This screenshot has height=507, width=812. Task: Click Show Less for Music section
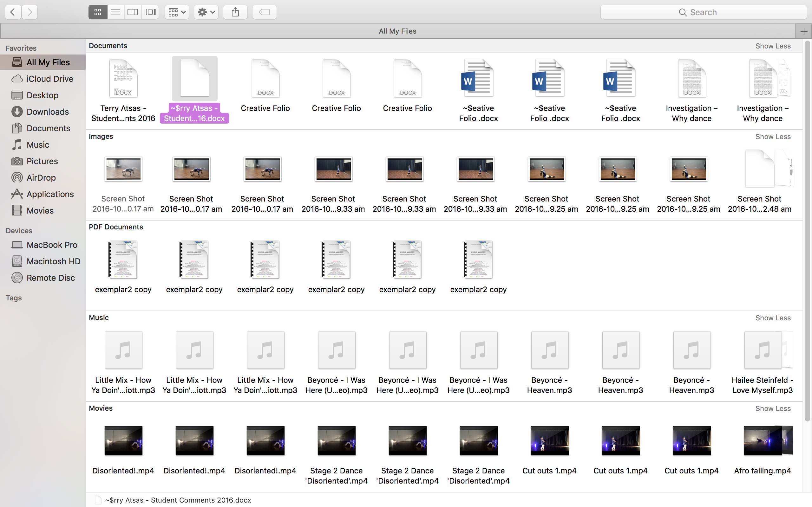773,318
